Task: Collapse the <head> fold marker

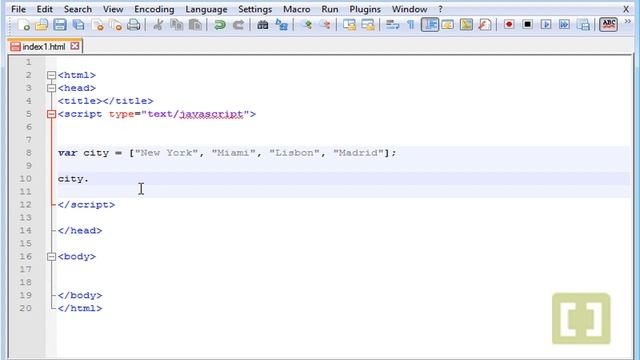Action: (51, 88)
